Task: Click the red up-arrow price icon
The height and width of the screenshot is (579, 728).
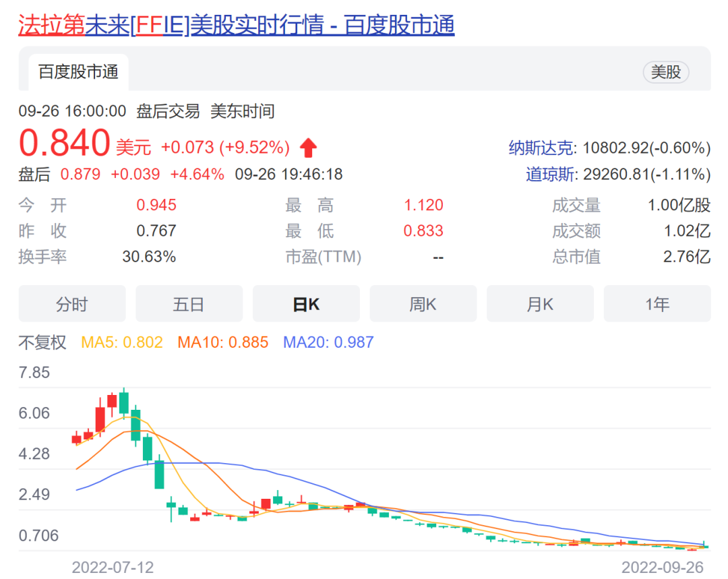Action: point(308,148)
